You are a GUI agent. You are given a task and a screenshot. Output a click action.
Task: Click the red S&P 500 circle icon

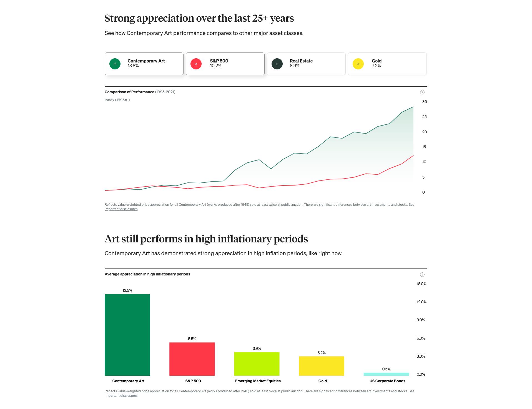tap(196, 64)
